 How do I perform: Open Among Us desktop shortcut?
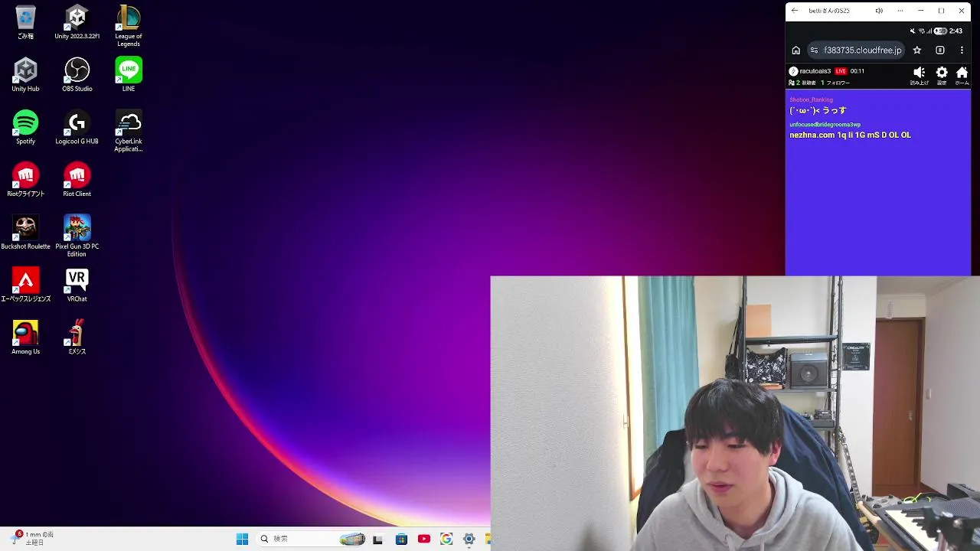25,337
